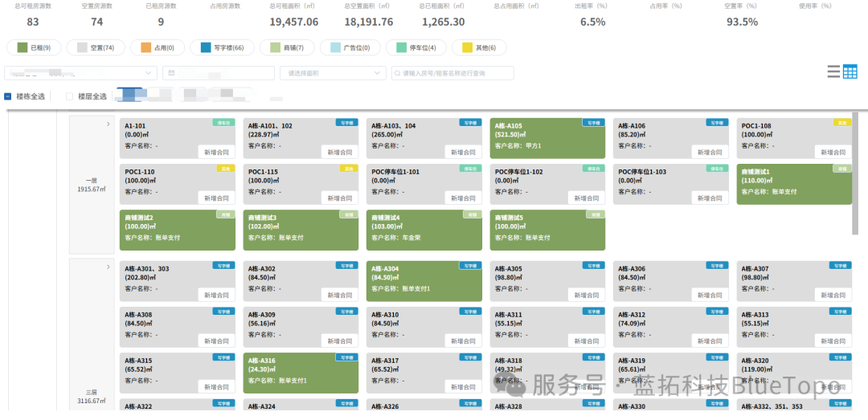Click room number search input field
Viewport: 868px width, 420px height.
pyautogui.click(x=452, y=73)
